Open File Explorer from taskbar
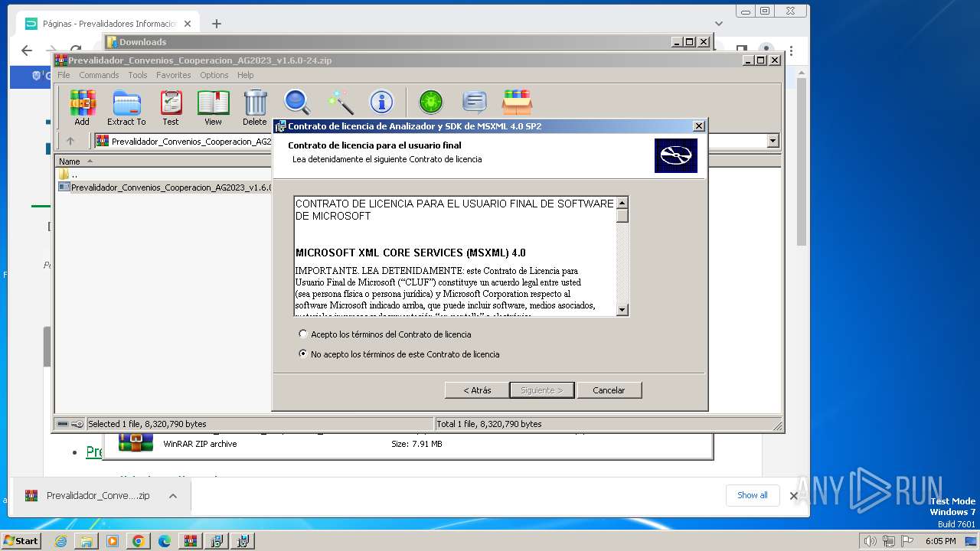 [87, 541]
